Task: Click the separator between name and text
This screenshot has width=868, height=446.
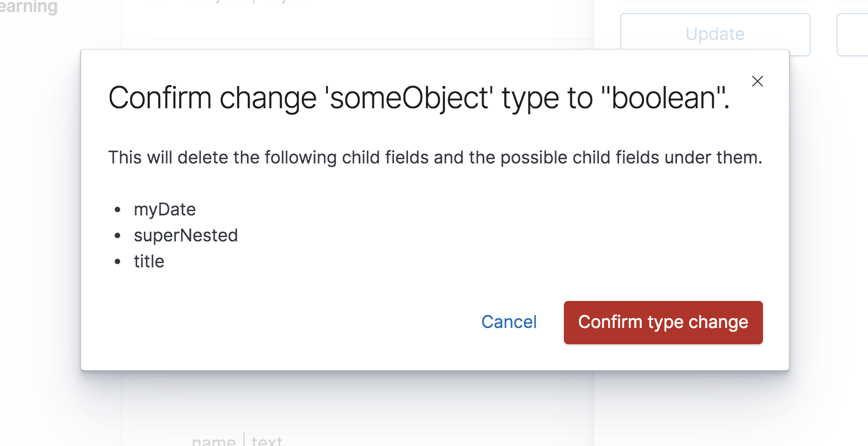Action: tap(244, 441)
